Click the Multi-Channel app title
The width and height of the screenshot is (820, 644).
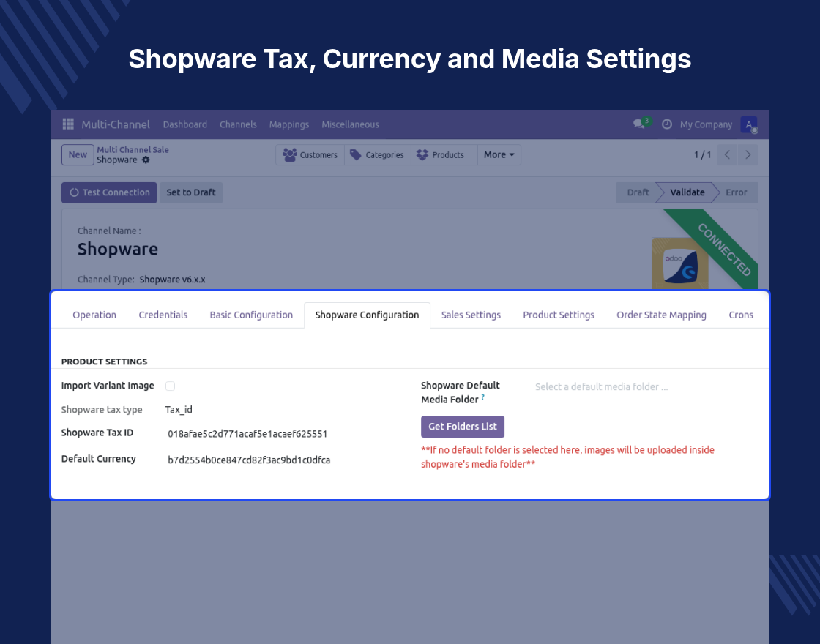116,124
